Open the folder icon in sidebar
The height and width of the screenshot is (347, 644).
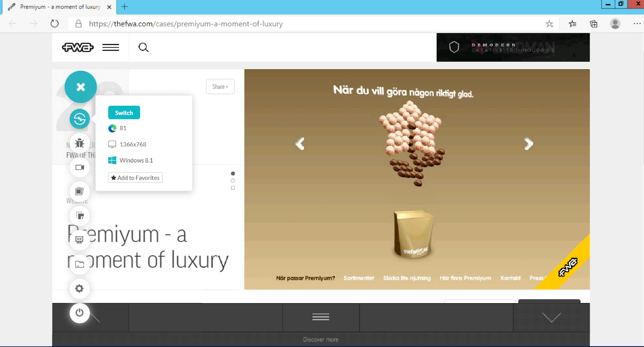click(x=80, y=264)
